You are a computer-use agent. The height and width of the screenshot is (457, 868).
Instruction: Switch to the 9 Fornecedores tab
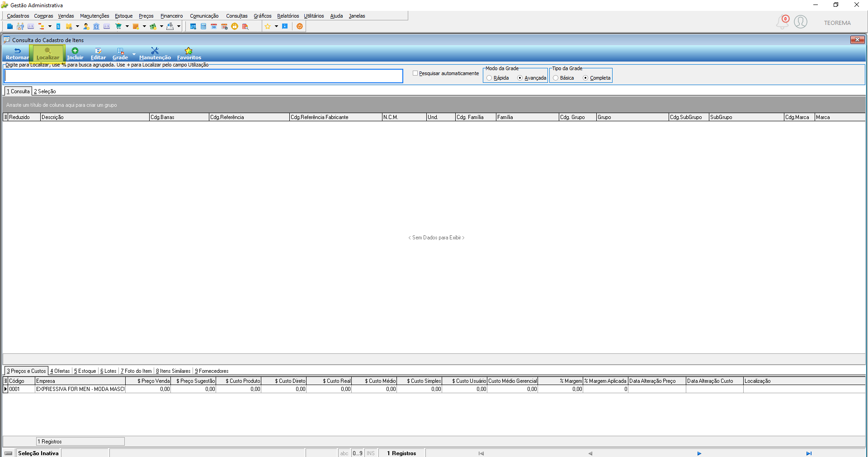212,371
